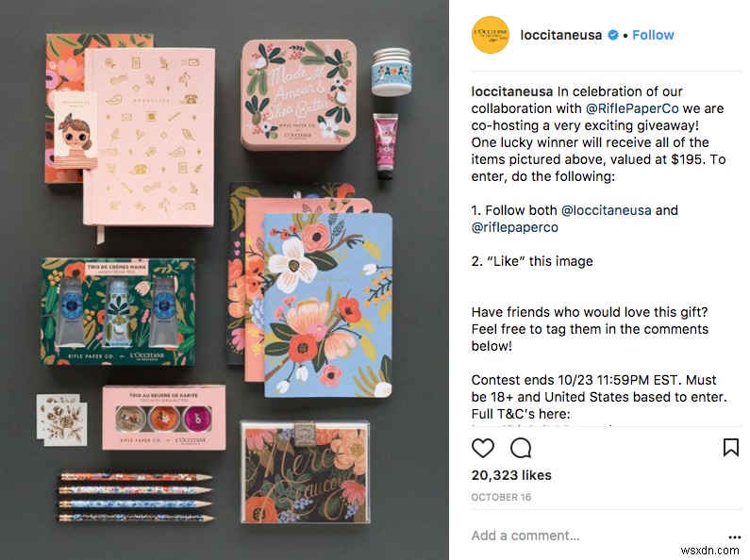Click the pink shea butter tin in photo
The width and height of the screenshot is (750, 560).
point(298,94)
